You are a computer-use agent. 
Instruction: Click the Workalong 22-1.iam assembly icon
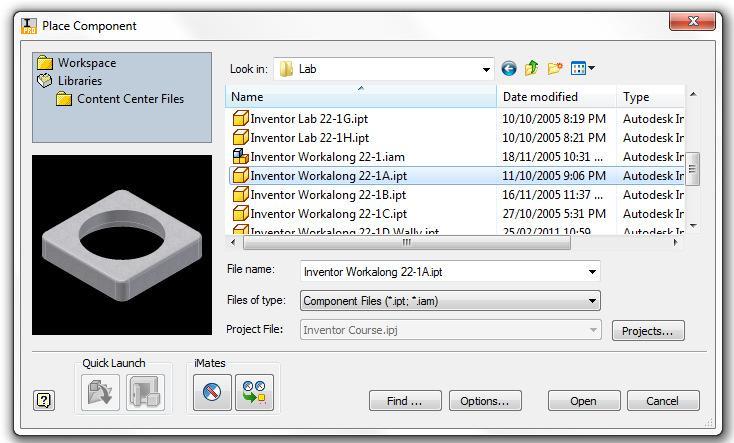click(x=240, y=156)
